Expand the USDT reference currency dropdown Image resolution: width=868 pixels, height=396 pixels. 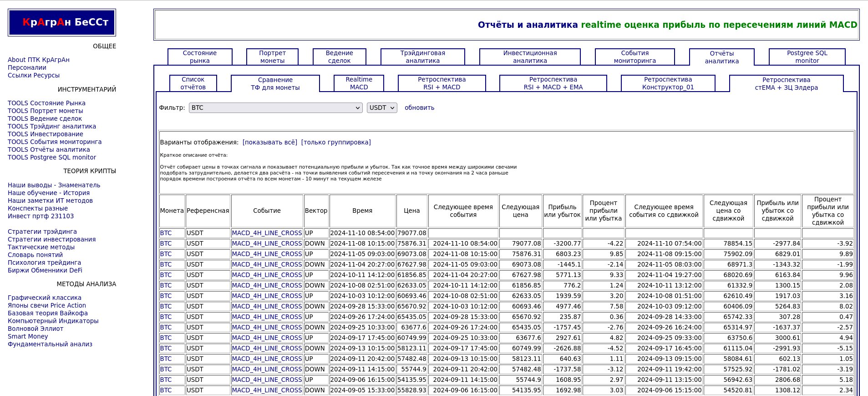pos(381,108)
